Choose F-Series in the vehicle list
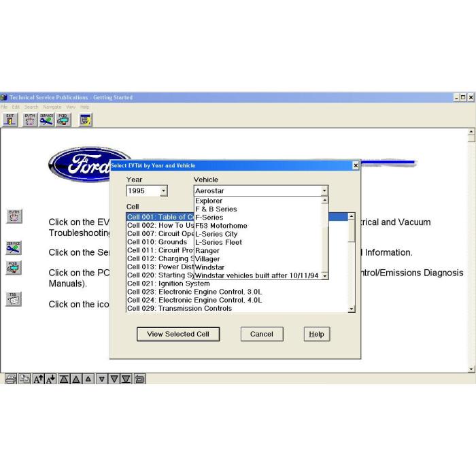 (258, 218)
